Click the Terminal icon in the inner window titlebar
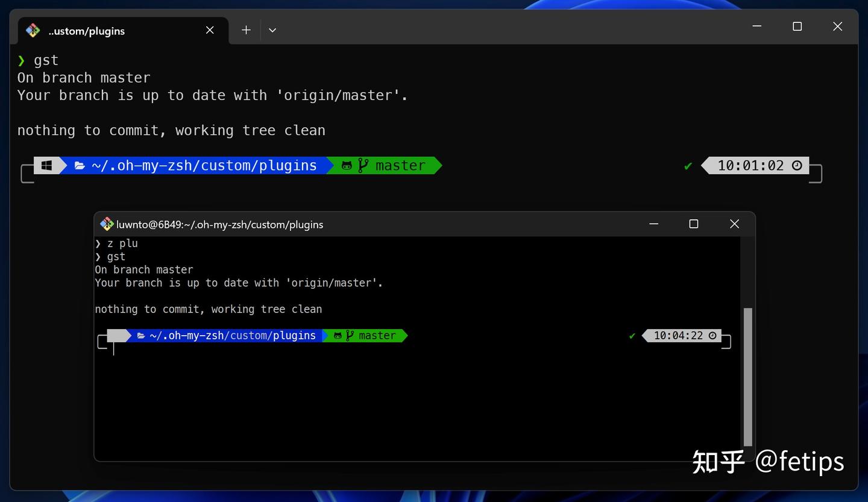The image size is (868, 502). coord(106,224)
